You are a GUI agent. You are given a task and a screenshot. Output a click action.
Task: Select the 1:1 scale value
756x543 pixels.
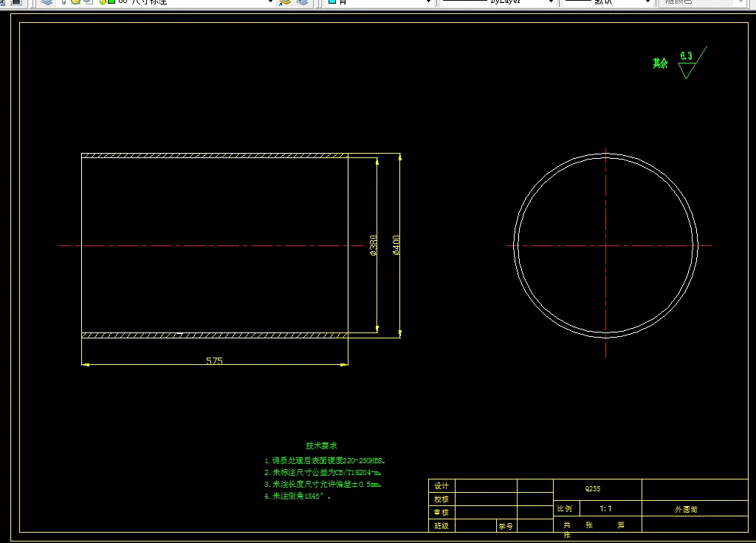click(x=605, y=508)
